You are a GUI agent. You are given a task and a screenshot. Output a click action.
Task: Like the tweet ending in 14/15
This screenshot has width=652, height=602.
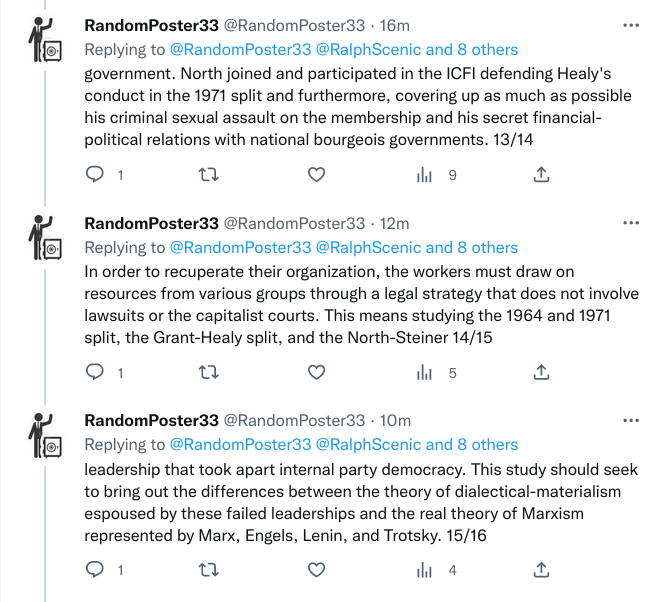316,372
